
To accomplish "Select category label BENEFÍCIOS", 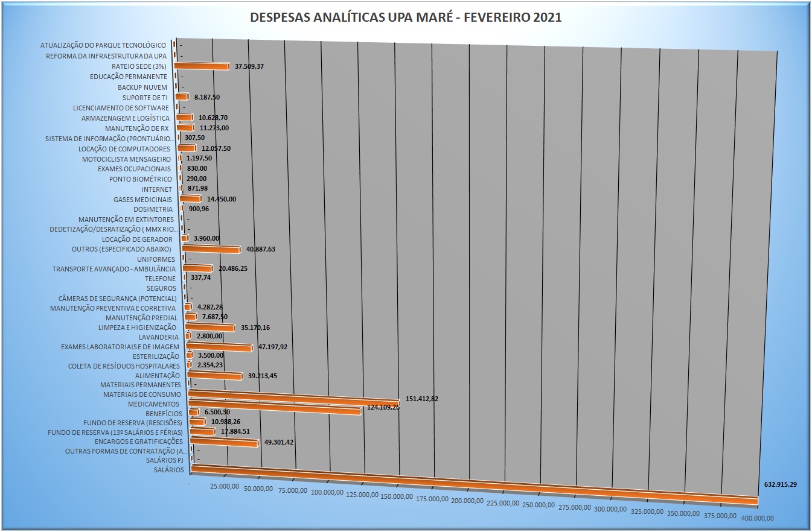I will (x=164, y=413).
